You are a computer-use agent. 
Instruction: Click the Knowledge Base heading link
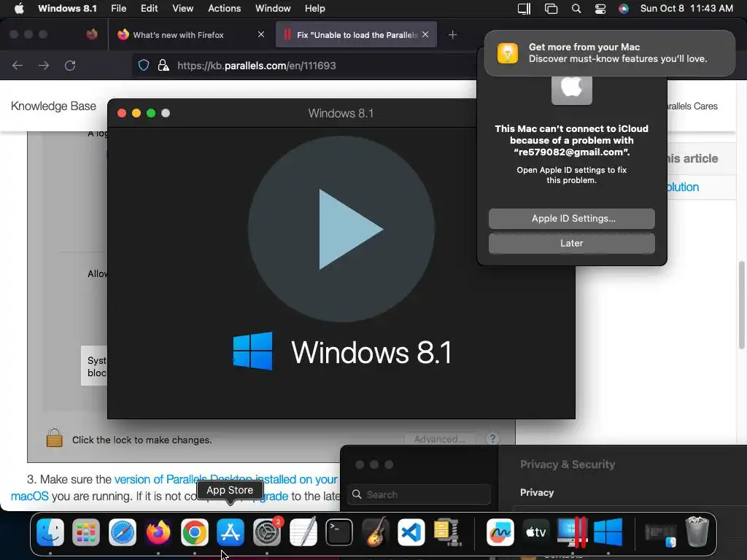[53, 106]
